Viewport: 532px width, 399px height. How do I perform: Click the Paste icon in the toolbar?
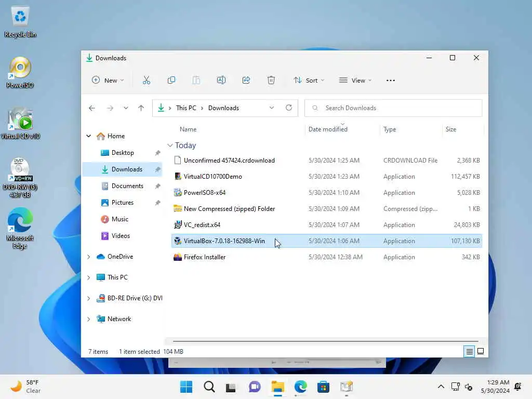click(x=196, y=81)
